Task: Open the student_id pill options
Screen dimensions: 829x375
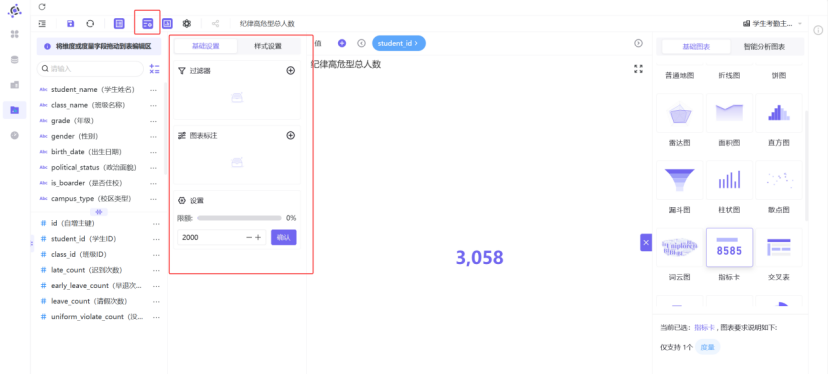Action: point(399,43)
